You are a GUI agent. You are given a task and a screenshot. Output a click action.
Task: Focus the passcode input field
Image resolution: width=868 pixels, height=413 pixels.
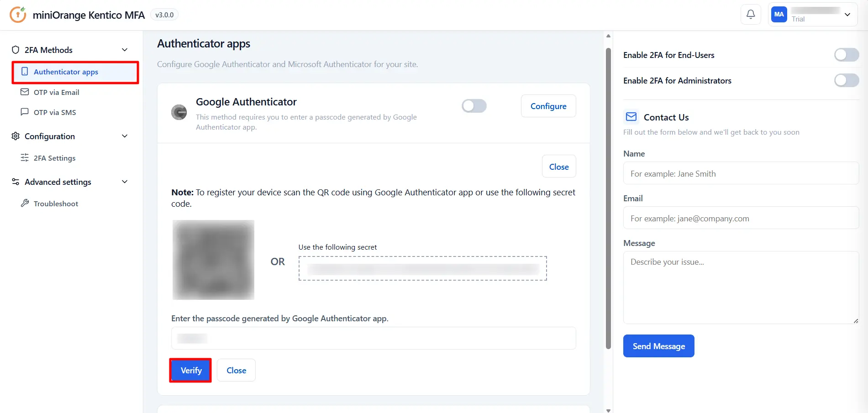coord(374,338)
